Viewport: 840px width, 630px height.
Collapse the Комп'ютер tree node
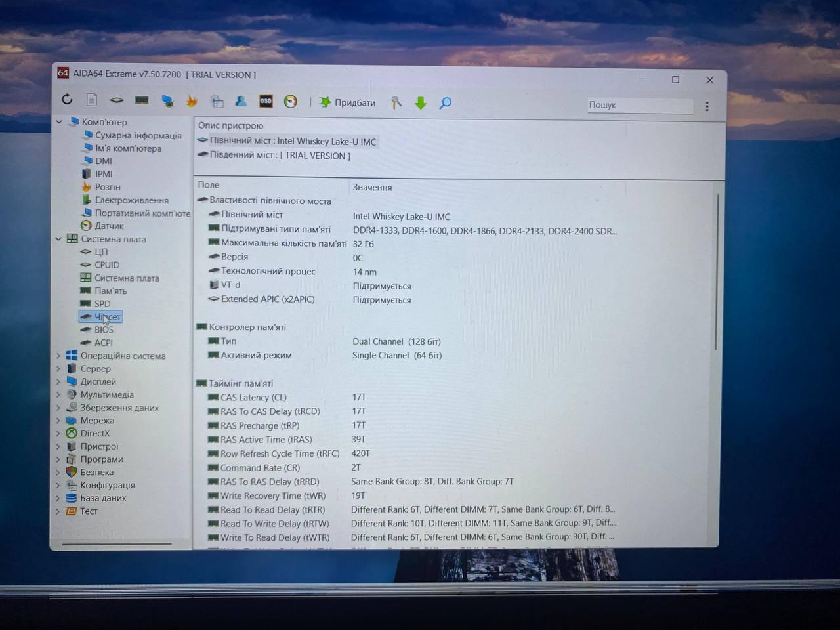[x=59, y=122]
